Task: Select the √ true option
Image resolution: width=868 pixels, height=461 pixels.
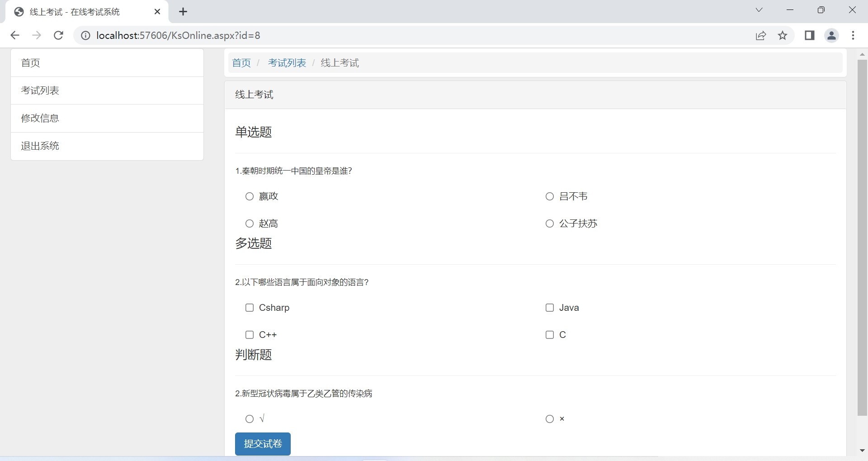Action: pos(250,419)
